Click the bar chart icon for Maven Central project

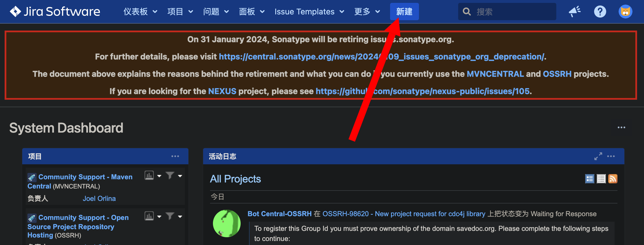[149, 175]
